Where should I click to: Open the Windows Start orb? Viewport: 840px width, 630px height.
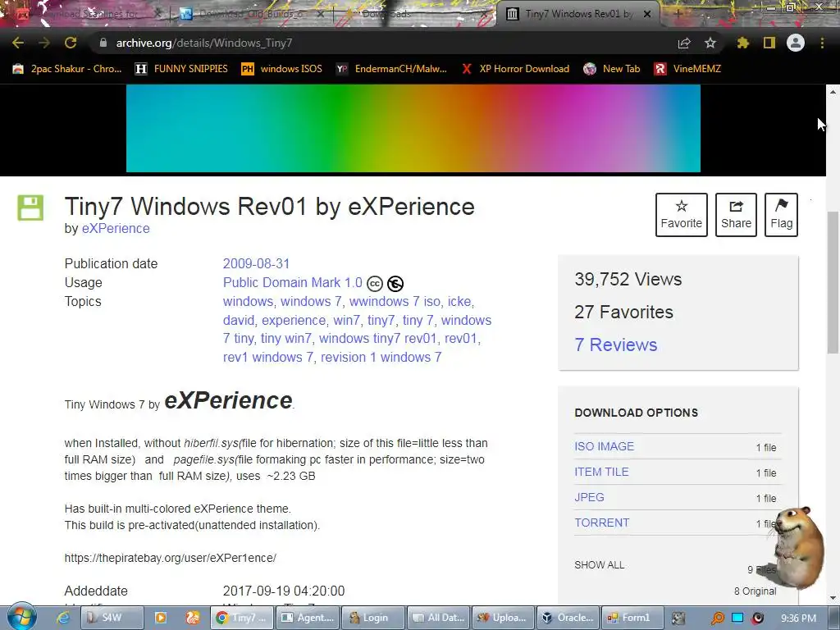(21, 617)
